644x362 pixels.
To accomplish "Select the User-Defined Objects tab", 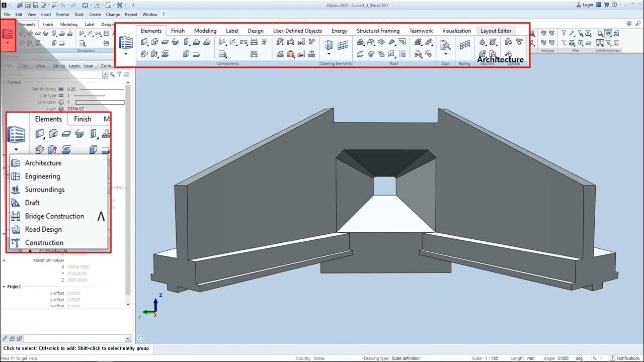I will [x=297, y=31].
